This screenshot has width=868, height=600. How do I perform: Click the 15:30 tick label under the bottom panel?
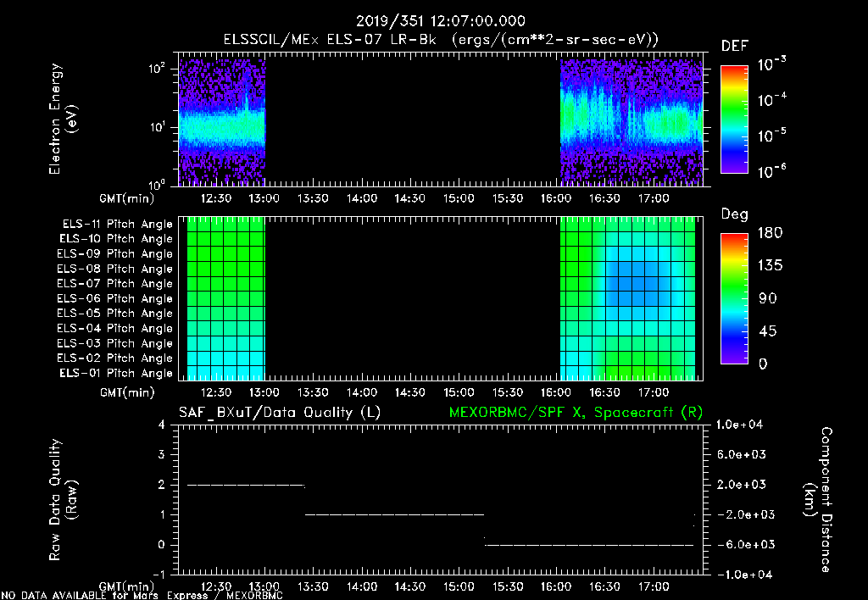pyautogui.click(x=508, y=586)
